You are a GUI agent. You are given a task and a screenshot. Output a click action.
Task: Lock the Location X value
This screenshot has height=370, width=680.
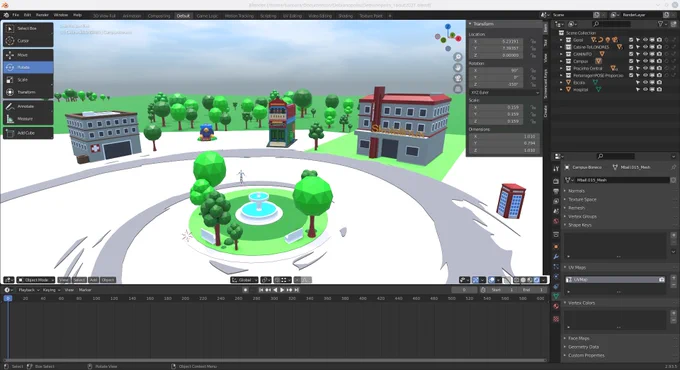tap(533, 42)
